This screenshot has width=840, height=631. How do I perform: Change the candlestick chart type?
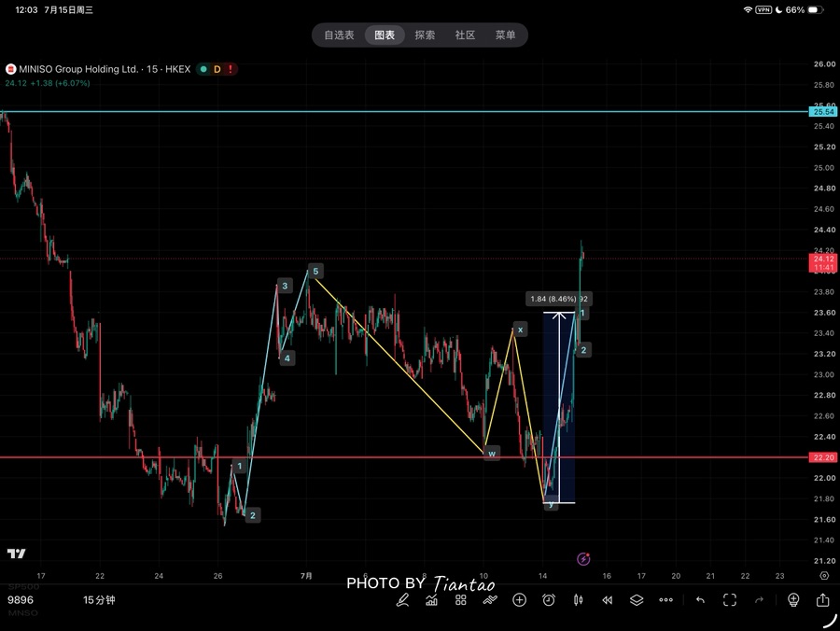pyautogui.click(x=578, y=600)
